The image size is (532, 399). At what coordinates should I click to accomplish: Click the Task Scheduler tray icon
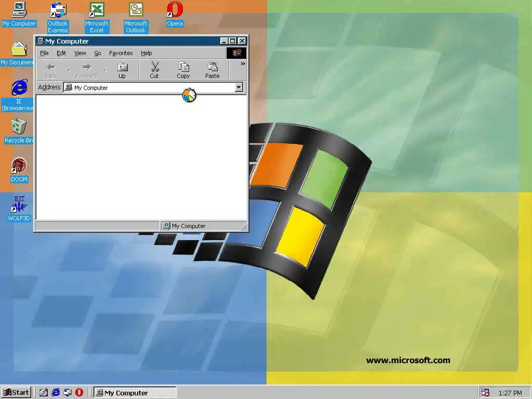point(485,393)
